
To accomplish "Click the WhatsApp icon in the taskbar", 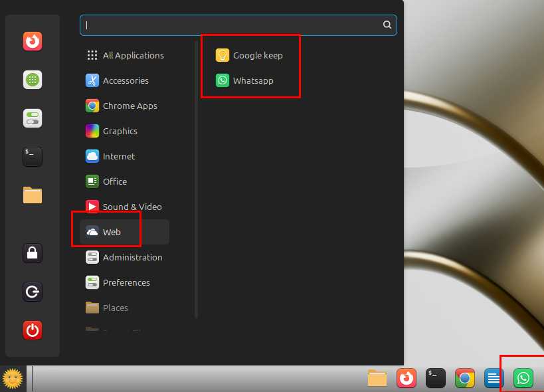I will point(523,378).
